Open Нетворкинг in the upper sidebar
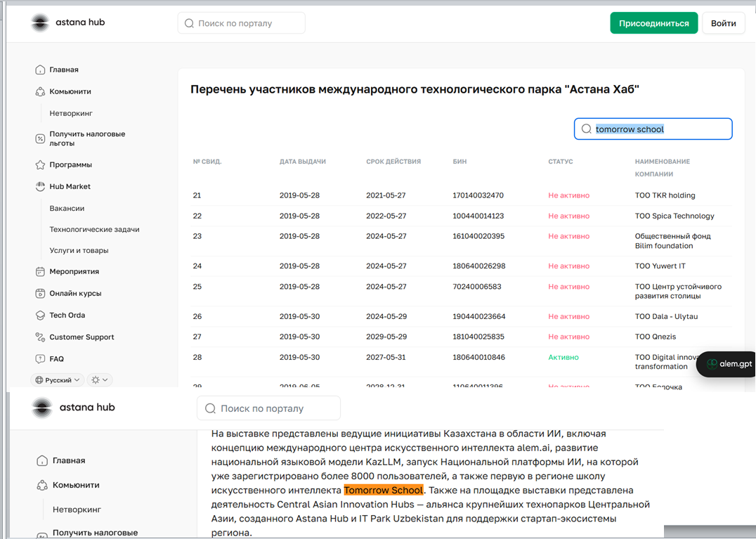756x539 pixels. tap(71, 113)
